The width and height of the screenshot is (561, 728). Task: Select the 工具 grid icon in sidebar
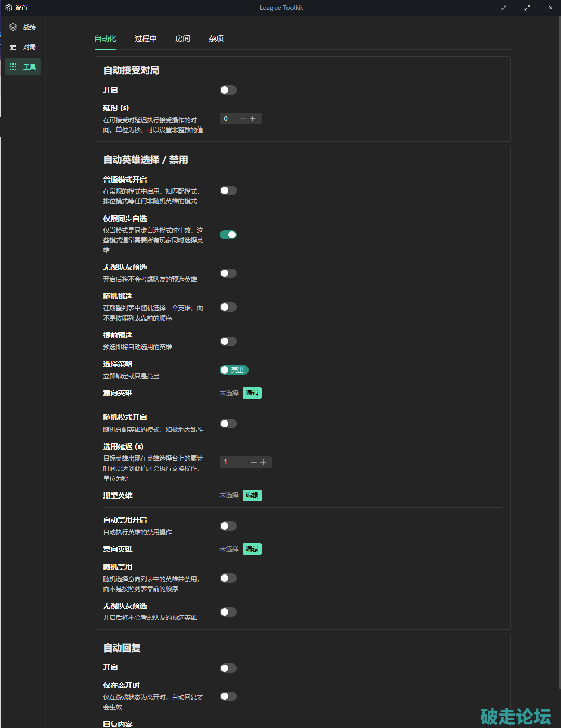[13, 67]
